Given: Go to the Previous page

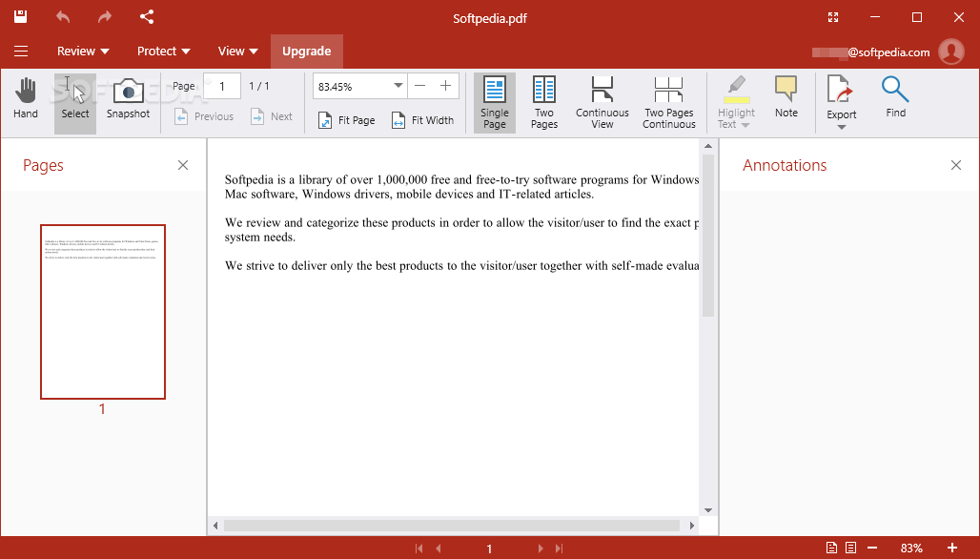Looking at the screenshot, I should (x=204, y=116).
